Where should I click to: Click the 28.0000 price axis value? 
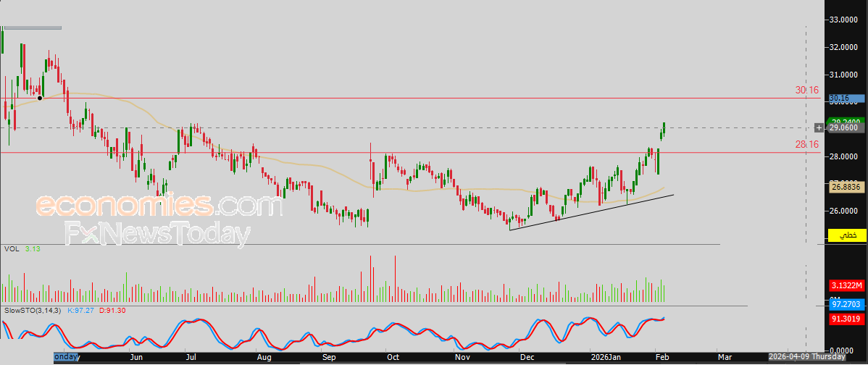pyautogui.click(x=843, y=156)
